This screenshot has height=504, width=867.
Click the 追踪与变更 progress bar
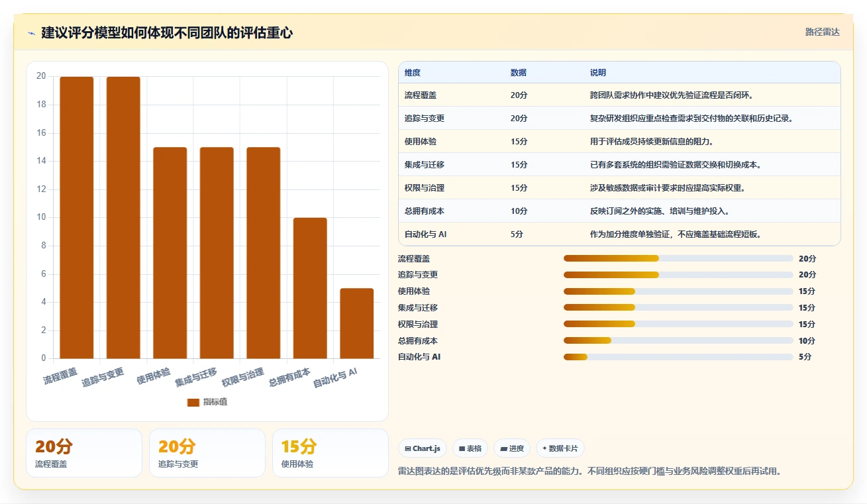click(x=678, y=275)
